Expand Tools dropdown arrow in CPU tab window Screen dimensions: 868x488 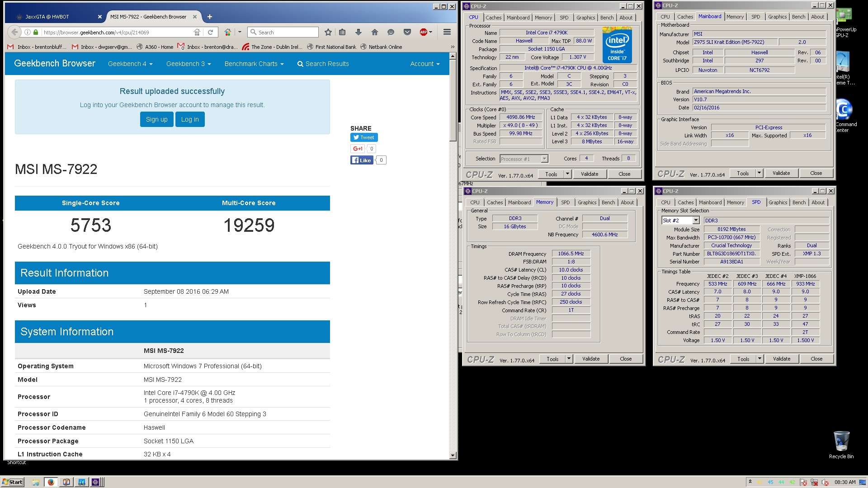[x=567, y=174]
